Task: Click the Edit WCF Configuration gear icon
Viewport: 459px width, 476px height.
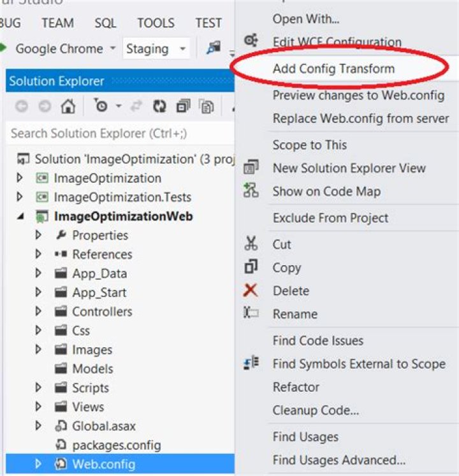Action: tap(251, 40)
